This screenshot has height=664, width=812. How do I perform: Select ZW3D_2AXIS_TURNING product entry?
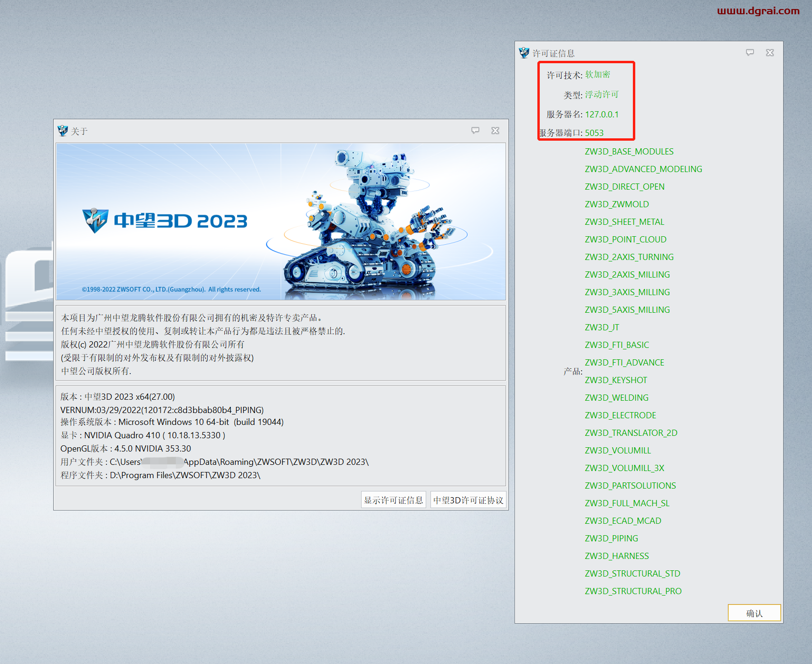[629, 257]
